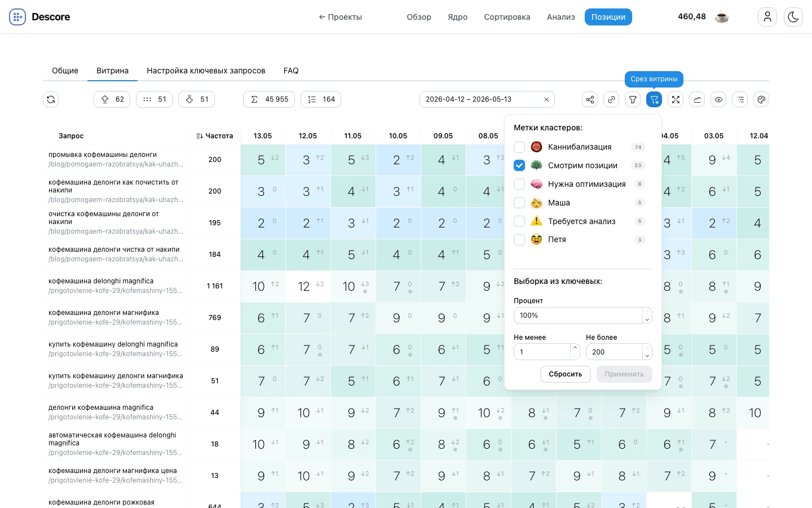
Task: Click the Применить button
Action: 624,374
